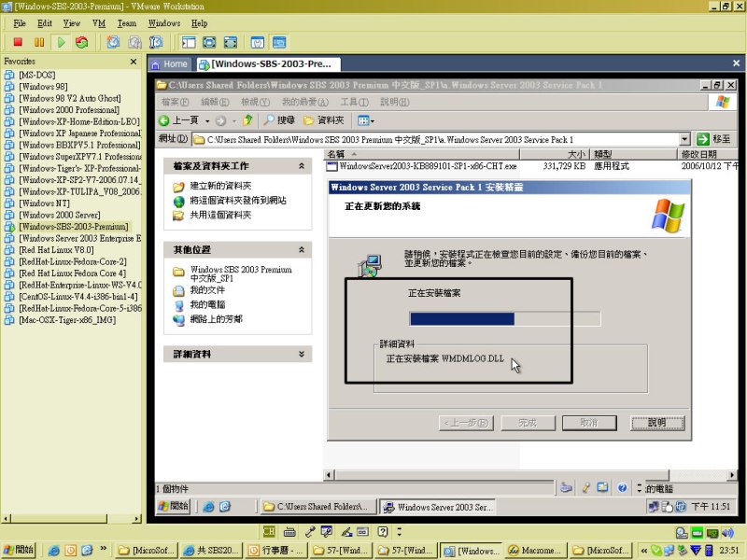
Task: Click 共用這個資料夾 link
Action: [220, 215]
